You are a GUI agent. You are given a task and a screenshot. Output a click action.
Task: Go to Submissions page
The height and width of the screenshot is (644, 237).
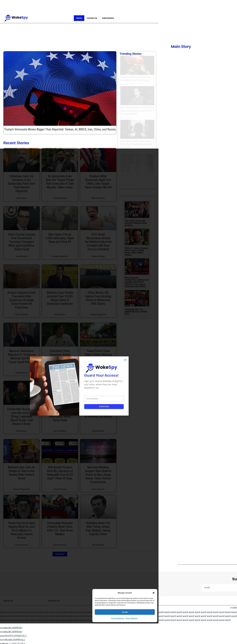point(108,18)
